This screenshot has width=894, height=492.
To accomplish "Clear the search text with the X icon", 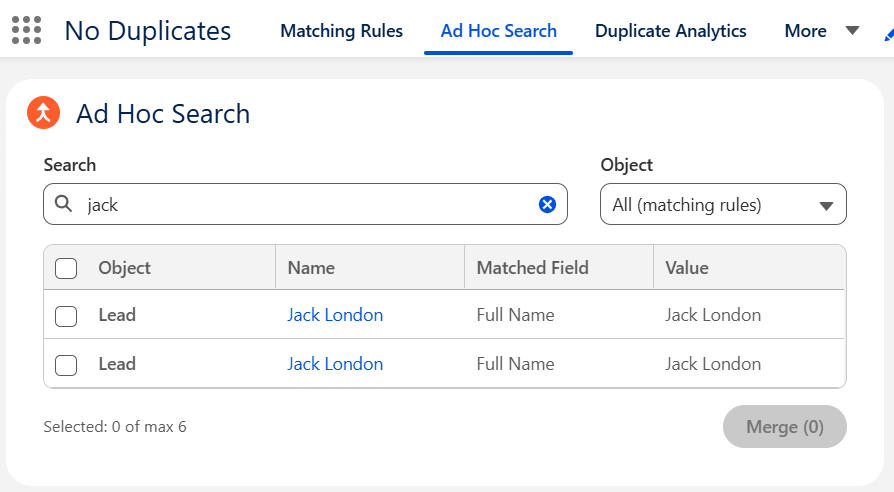I will click(x=547, y=204).
